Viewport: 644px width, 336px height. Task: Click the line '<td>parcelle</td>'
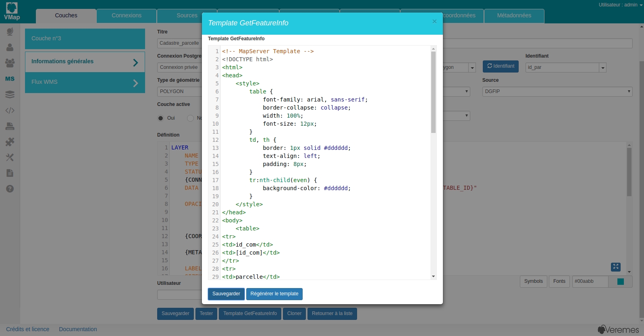coord(251,277)
